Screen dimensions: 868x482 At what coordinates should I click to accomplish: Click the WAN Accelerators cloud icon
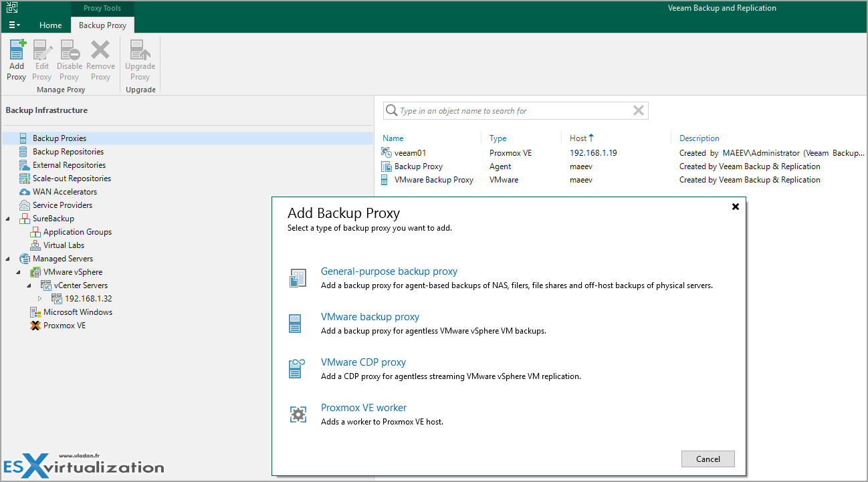(24, 192)
